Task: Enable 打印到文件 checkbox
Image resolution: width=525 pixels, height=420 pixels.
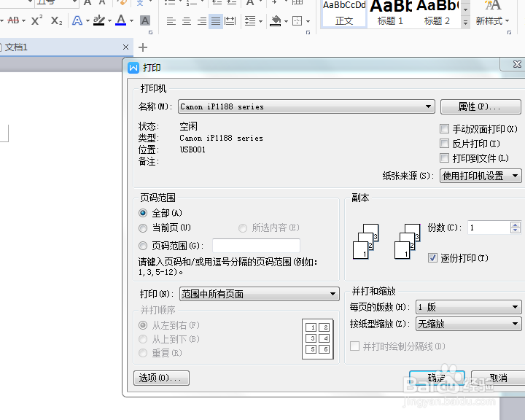Action: tap(444, 157)
